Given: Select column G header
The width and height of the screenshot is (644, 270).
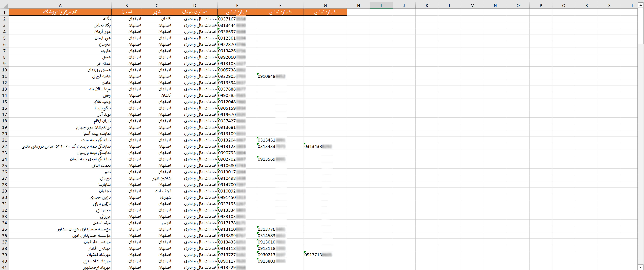Looking at the screenshot, I should (x=325, y=6).
